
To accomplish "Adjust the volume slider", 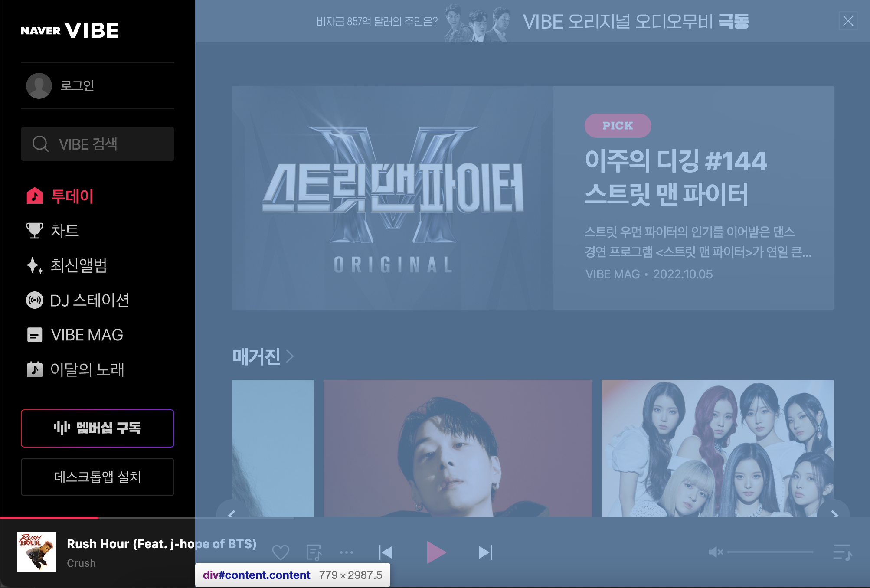I will click(770, 552).
